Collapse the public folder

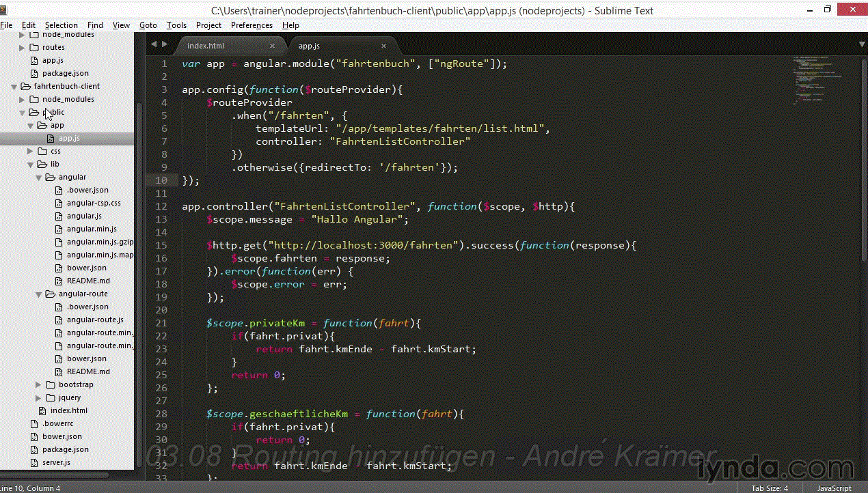click(x=23, y=113)
